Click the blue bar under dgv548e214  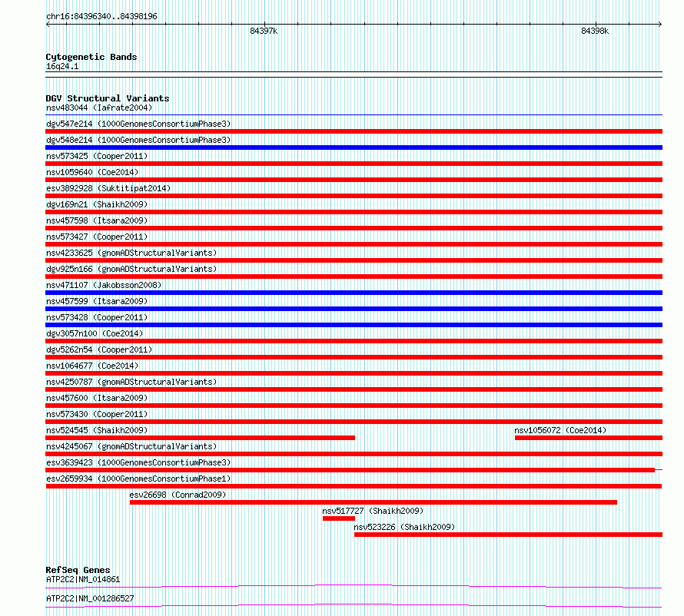click(354, 147)
